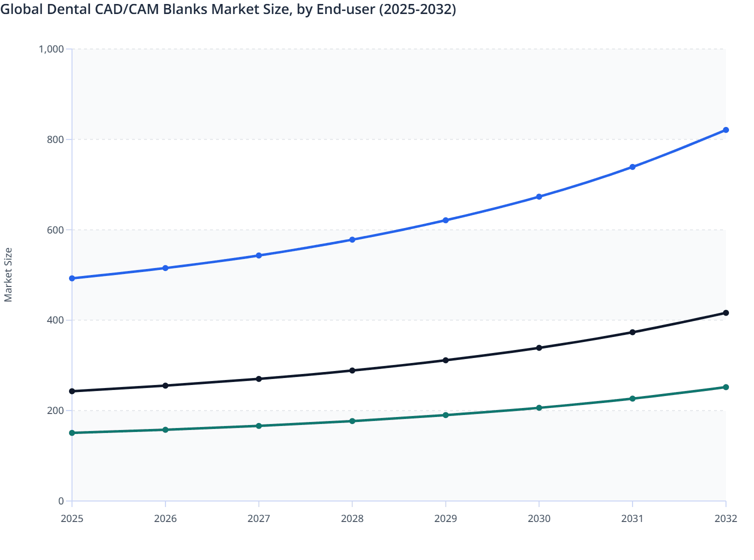Select black line marker at year 2030
Image resolution: width=754 pixels, height=560 pixels.
539,347
